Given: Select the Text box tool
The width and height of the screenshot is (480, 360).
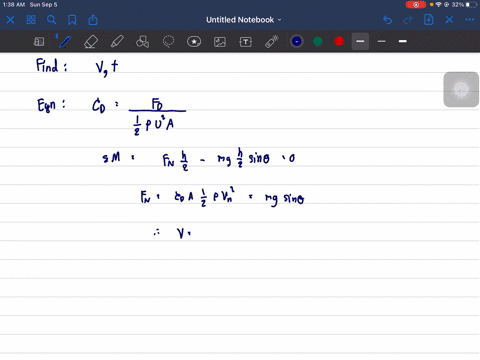Looking at the screenshot, I should click(x=246, y=42).
